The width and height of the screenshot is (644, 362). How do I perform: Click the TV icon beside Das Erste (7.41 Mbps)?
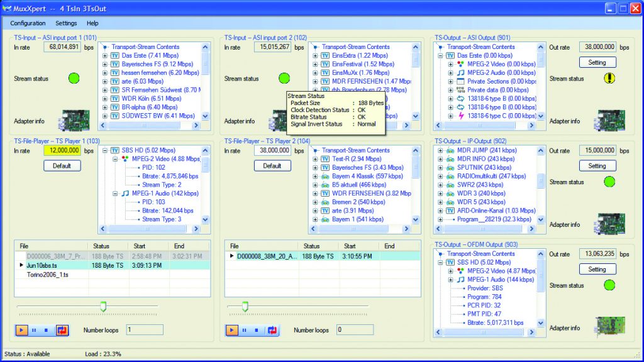point(115,55)
